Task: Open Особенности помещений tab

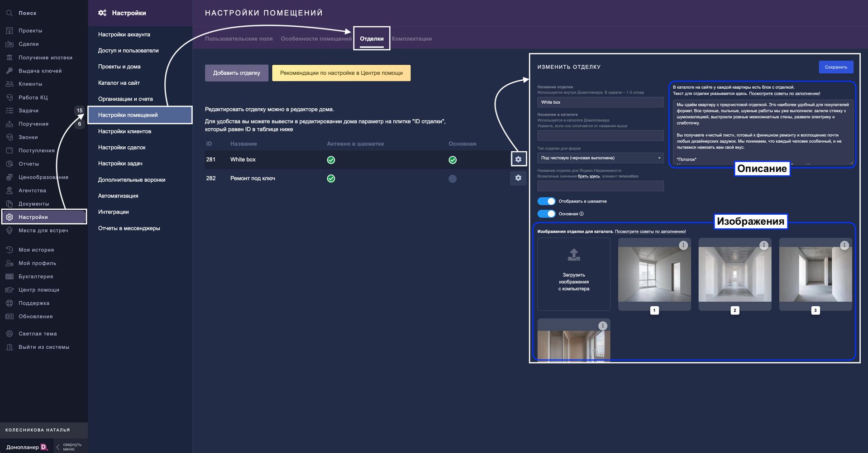Action: tap(316, 39)
